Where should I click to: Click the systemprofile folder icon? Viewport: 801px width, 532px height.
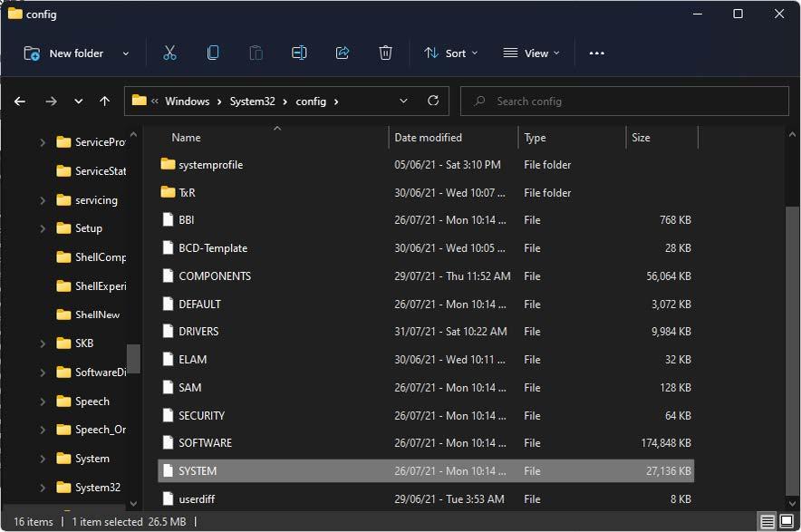[168, 164]
